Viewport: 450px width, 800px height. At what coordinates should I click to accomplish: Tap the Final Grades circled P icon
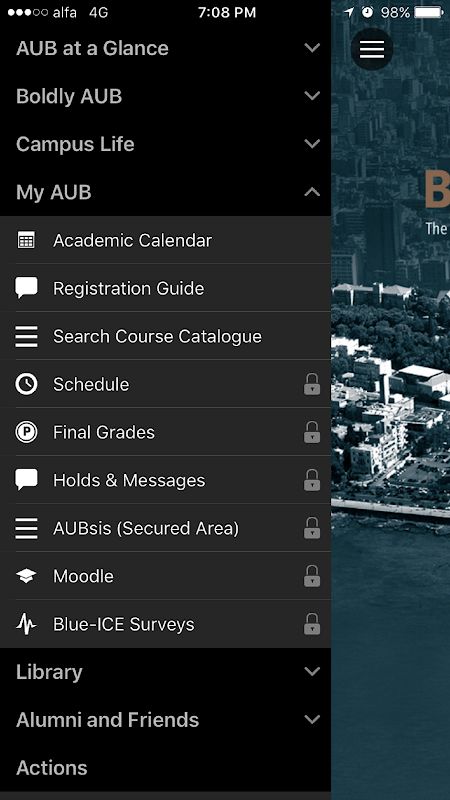(26, 432)
